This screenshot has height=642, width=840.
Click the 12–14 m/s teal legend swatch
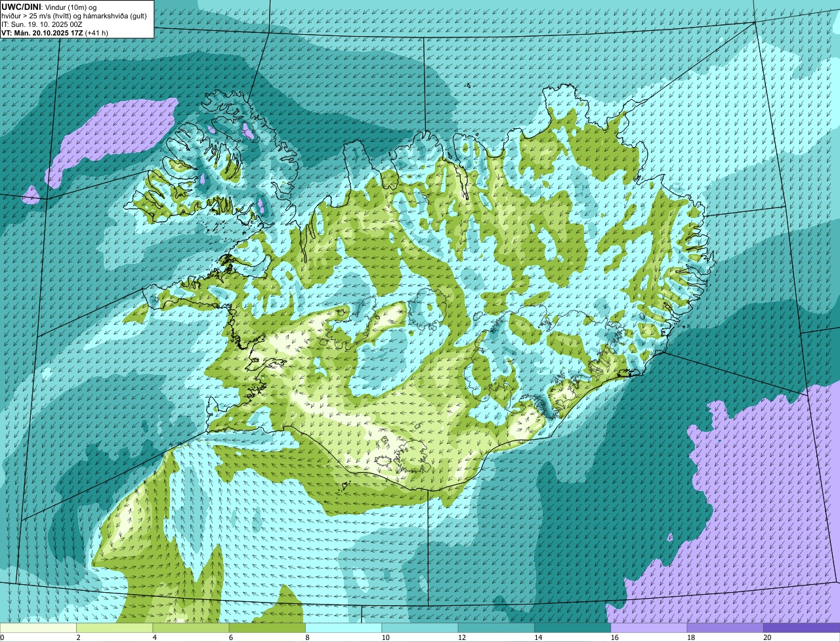[496, 628]
